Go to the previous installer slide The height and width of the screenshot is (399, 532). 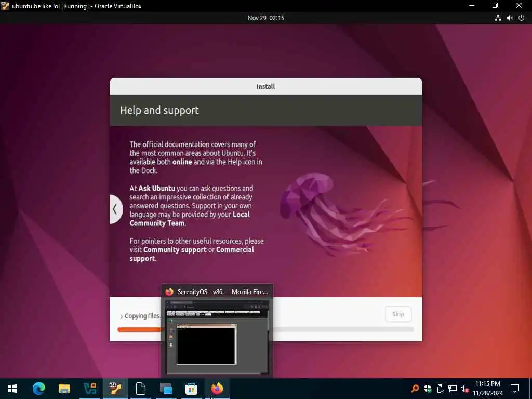point(115,209)
